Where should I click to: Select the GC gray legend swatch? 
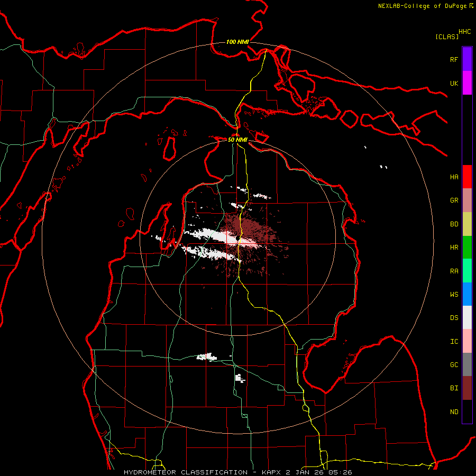point(467,364)
